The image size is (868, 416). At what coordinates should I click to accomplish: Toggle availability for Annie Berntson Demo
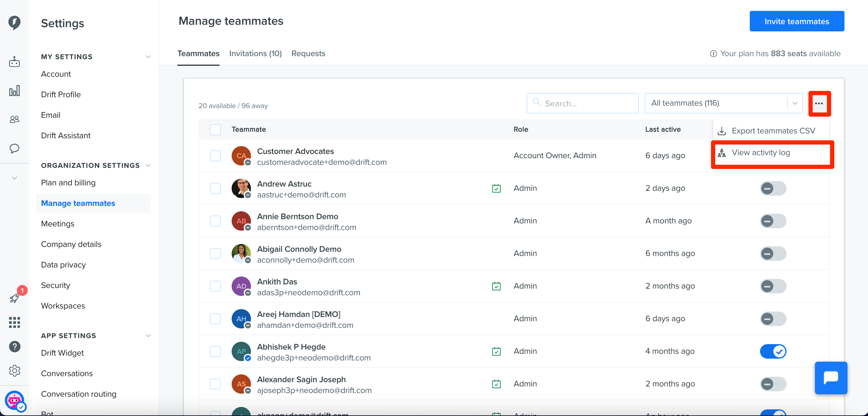(773, 221)
